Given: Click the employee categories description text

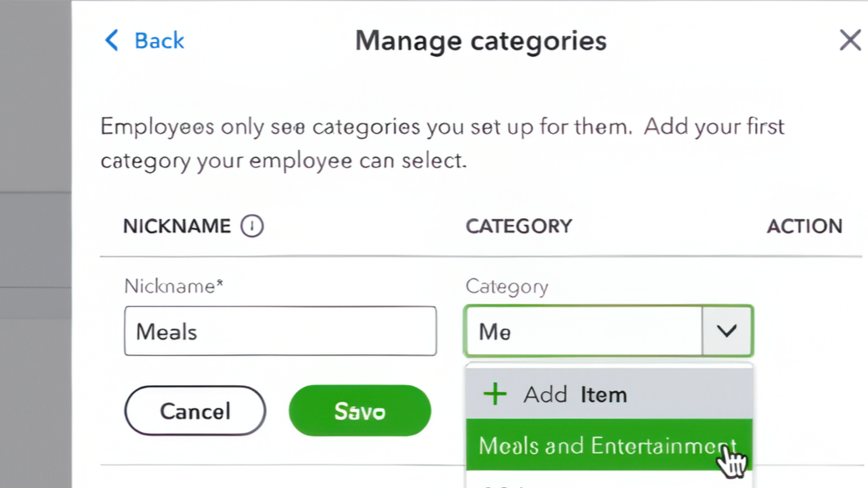Looking at the screenshot, I should point(442,143).
